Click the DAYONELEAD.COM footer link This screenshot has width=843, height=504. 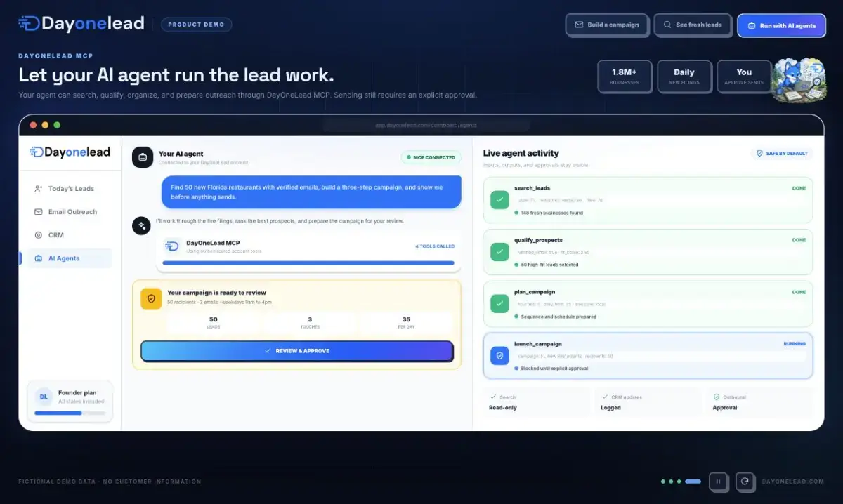tap(792, 482)
